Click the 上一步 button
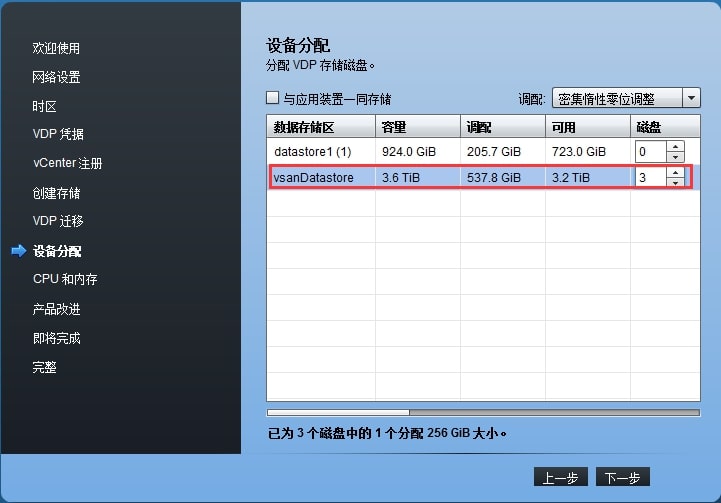The height and width of the screenshot is (503, 721). point(561,477)
